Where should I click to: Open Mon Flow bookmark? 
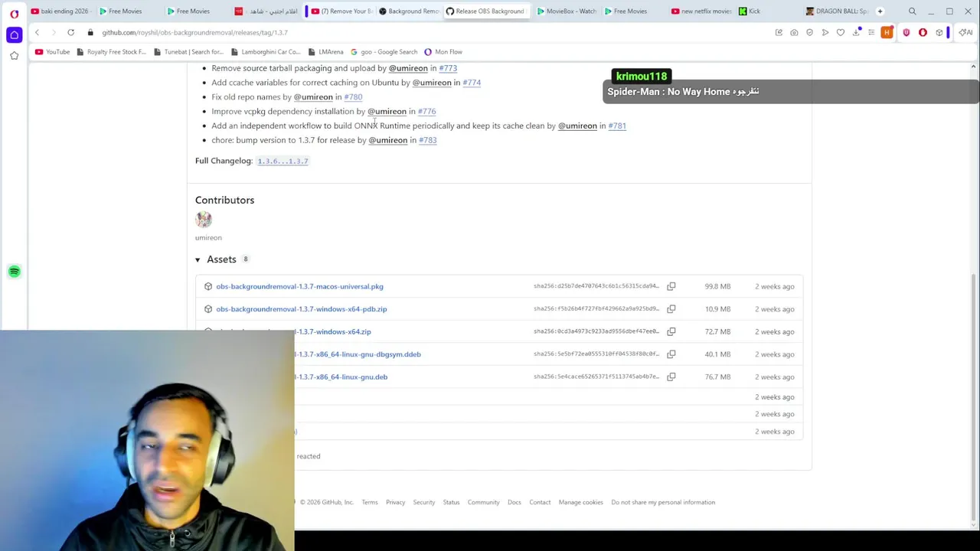[x=443, y=52]
